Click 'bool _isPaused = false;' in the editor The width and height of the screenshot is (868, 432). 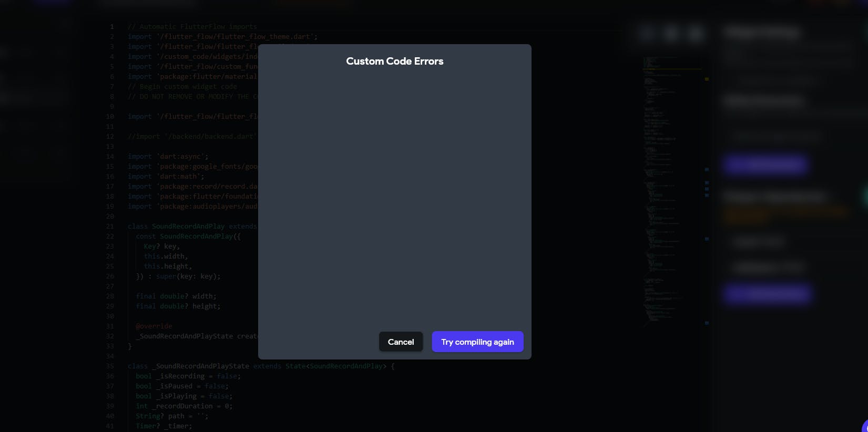click(182, 386)
